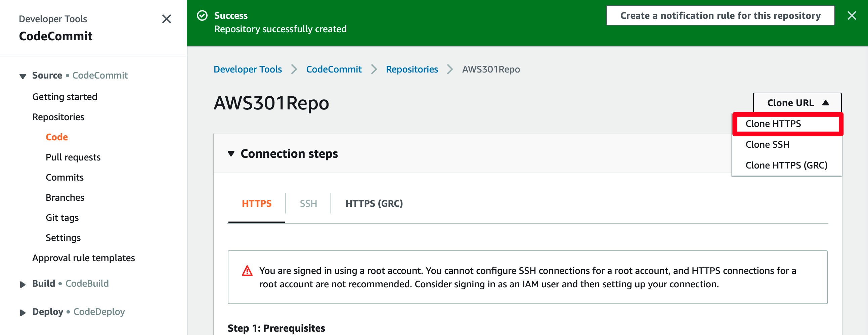Open repository Settings in sidebar
The height and width of the screenshot is (335, 868).
[63, 238]
